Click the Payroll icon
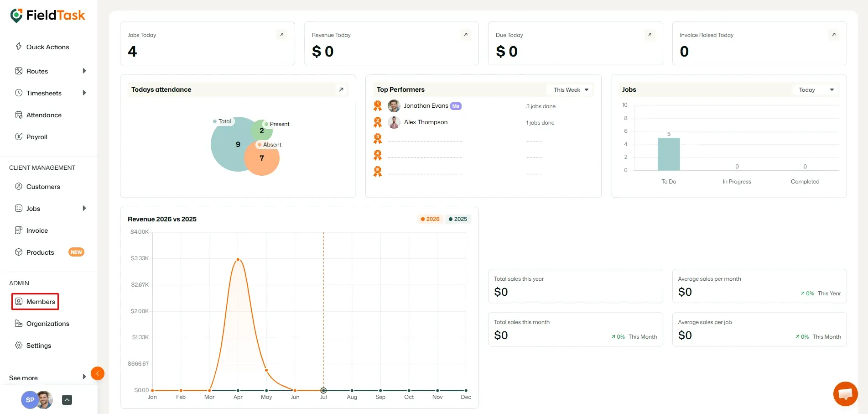This screenshot has width=868, height=414. pyautogui.click(x=19, y=136)
